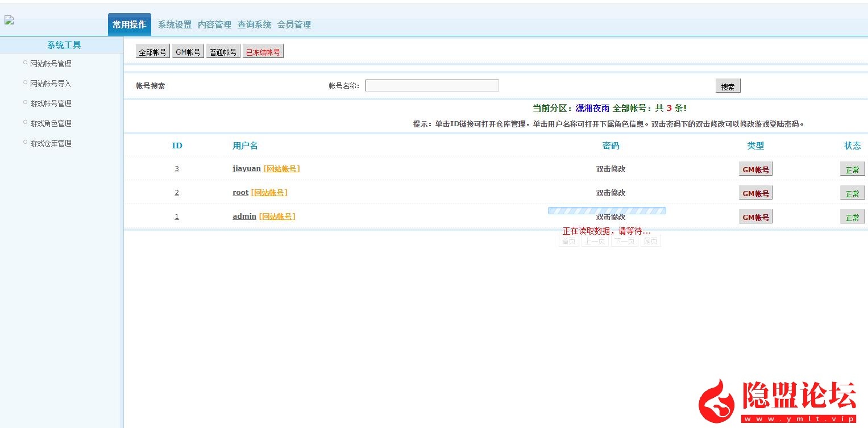Click the 首页 pagination button
This screenshot has width=868, height=428.
point(568,241)
